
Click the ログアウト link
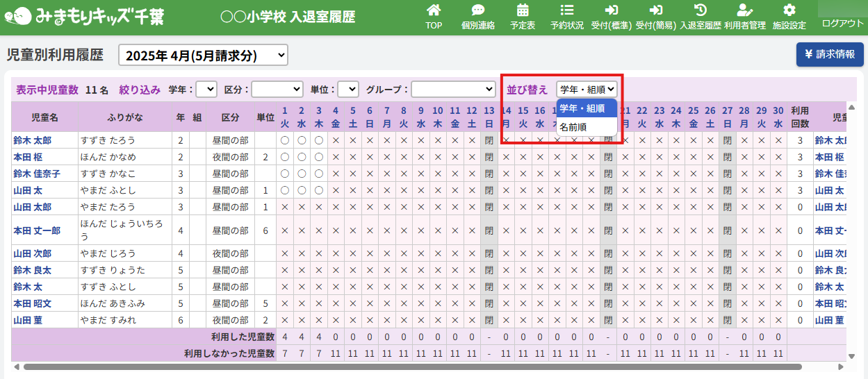click(842, 23)
